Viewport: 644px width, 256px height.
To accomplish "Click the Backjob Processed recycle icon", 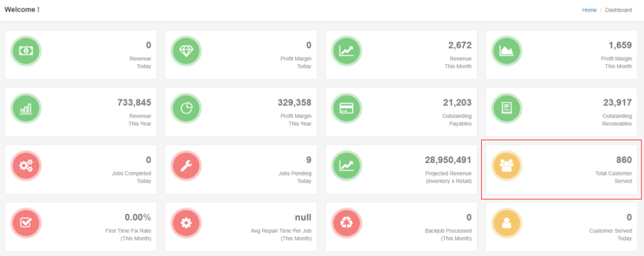I will [347, 223].
